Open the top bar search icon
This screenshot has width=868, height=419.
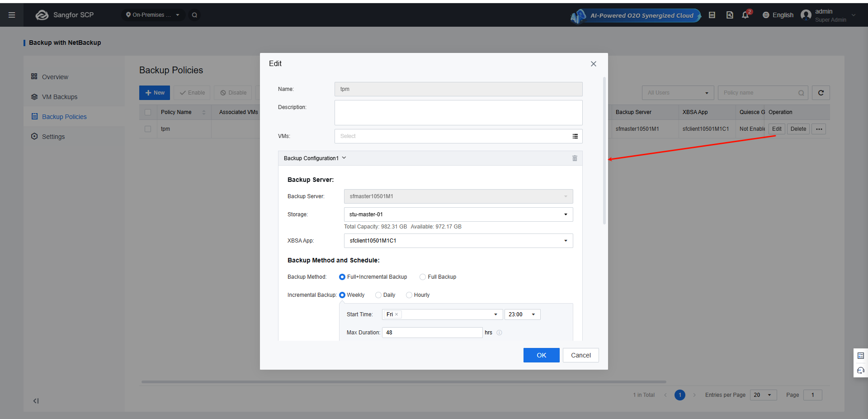pyautogui.click(x=194, y=15)
